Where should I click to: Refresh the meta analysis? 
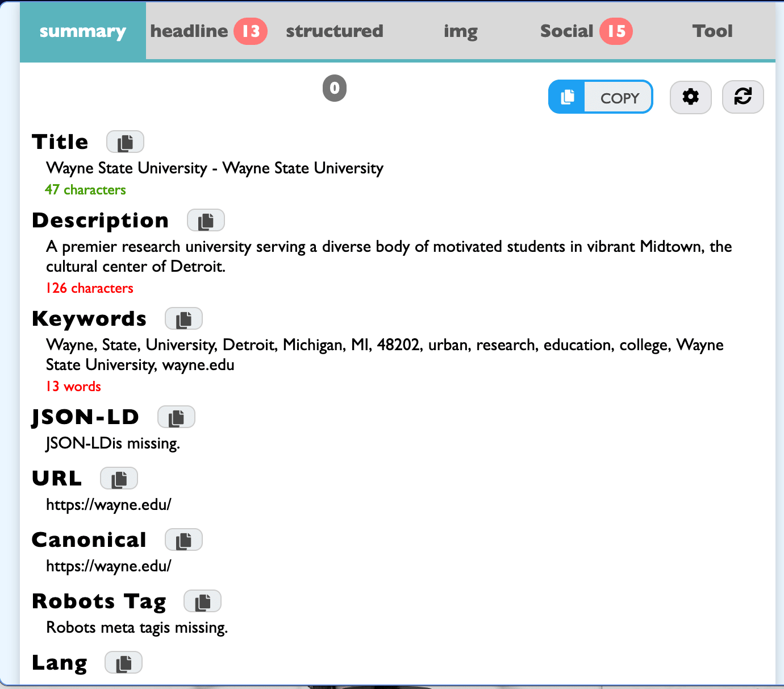click(x=743, y=97)
